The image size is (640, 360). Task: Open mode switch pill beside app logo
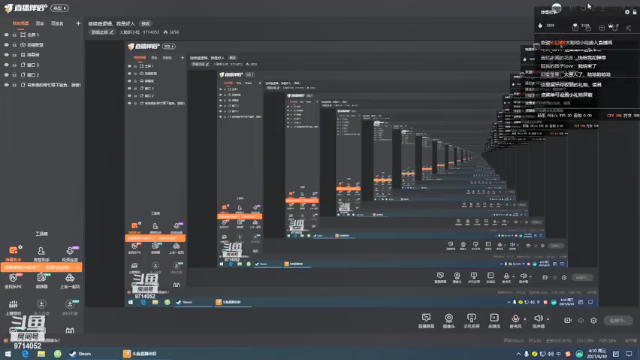coord(60,8)
